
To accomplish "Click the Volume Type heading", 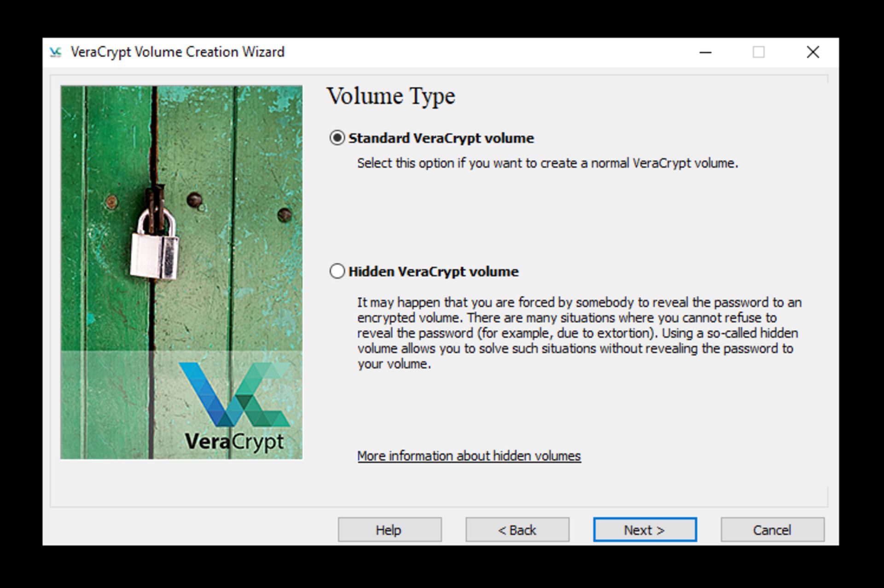I will [x=391, y=96].
